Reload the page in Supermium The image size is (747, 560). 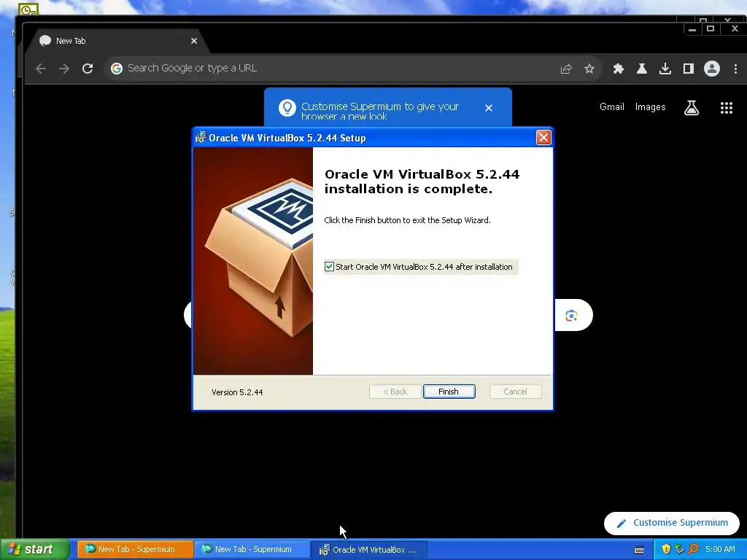(88, 69)
